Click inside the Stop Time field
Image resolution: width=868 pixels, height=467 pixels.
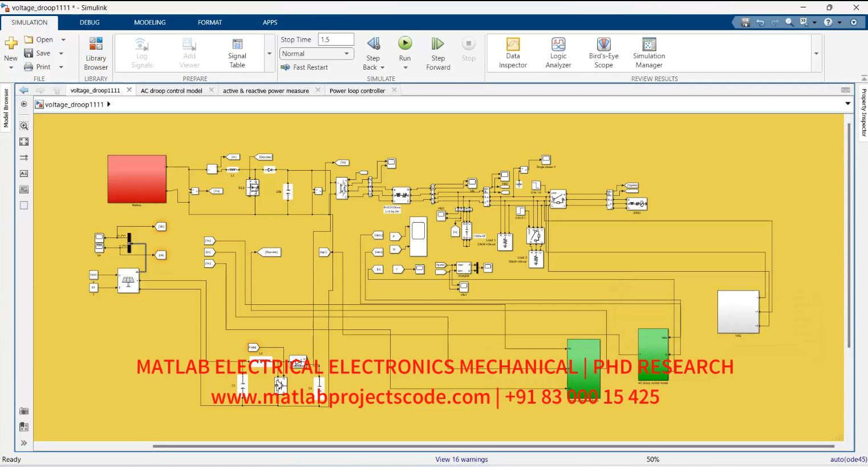[335, 39]
